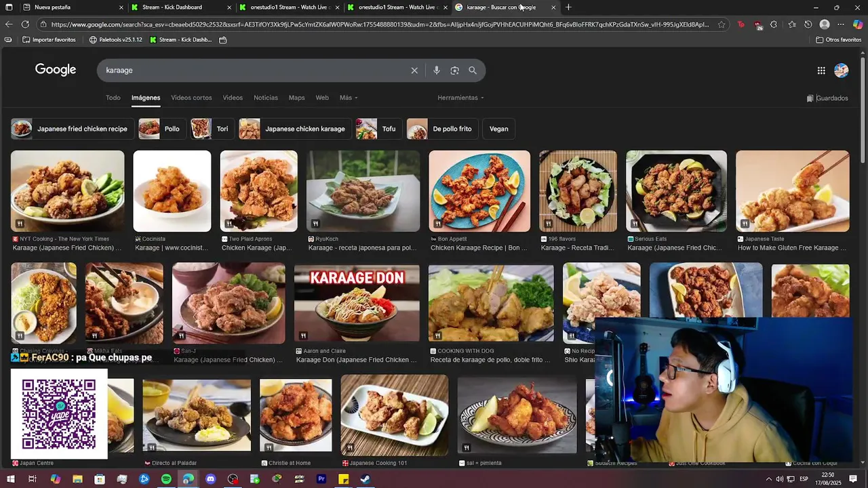868x488 pixels.
Task: Filter by Japanese chicken karaage chip
Action: [294, 129]
